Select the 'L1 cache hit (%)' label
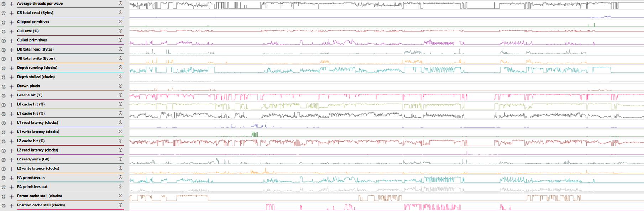The image size is (644, 211). pyautogui.click(x=31, y=114)
